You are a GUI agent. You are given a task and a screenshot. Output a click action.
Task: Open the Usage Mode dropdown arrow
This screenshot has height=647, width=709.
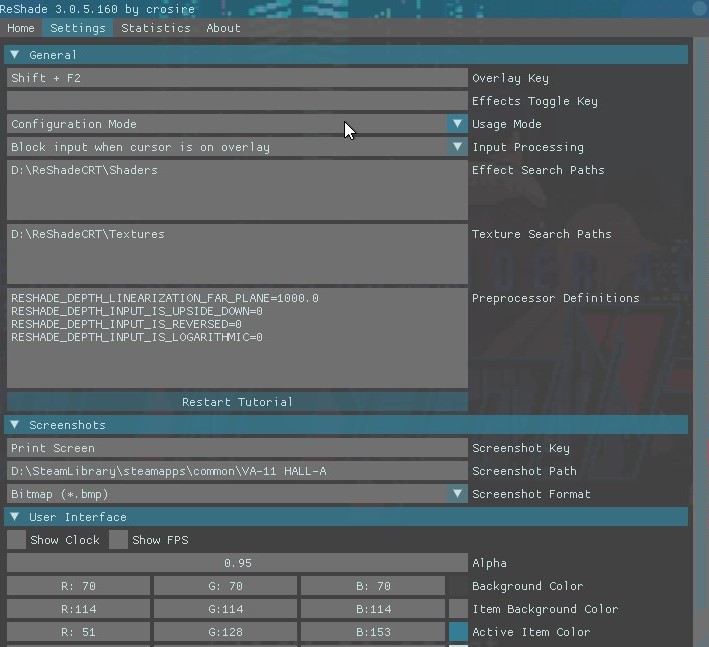click(457, 123)
